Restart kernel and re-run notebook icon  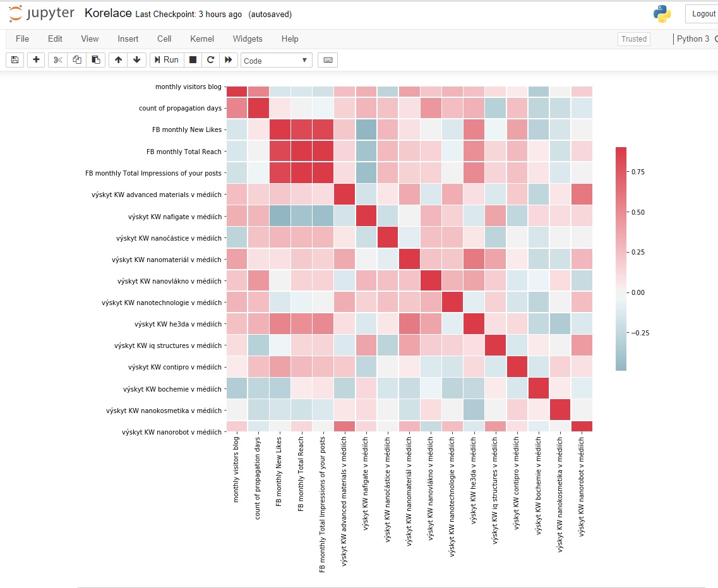point(228,60)
